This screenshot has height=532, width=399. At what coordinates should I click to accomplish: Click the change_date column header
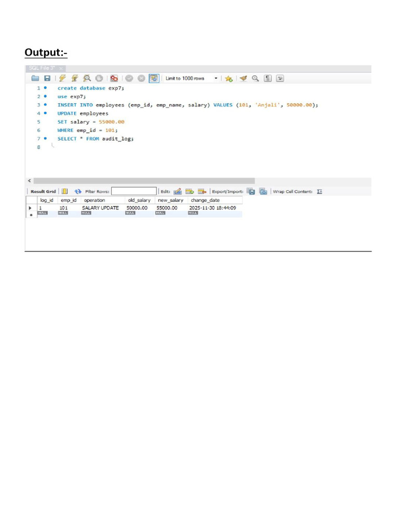pyautogui.click(x=215, y=200)
